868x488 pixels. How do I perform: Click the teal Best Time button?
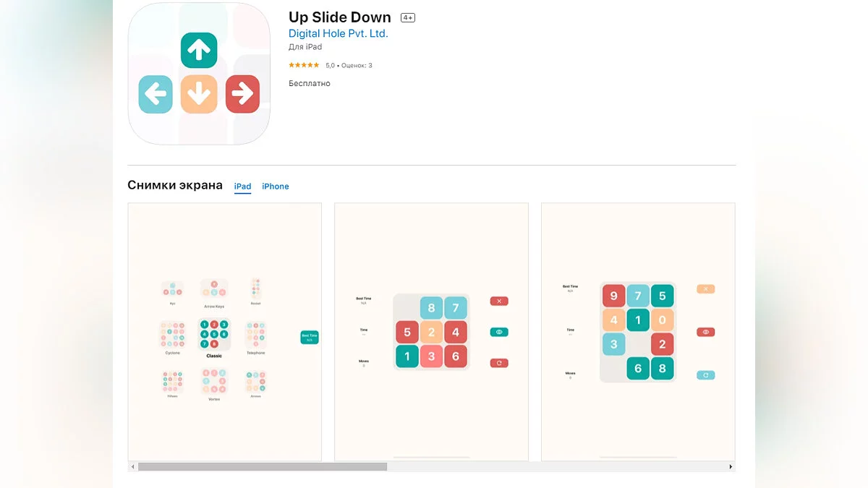[310, 337]
